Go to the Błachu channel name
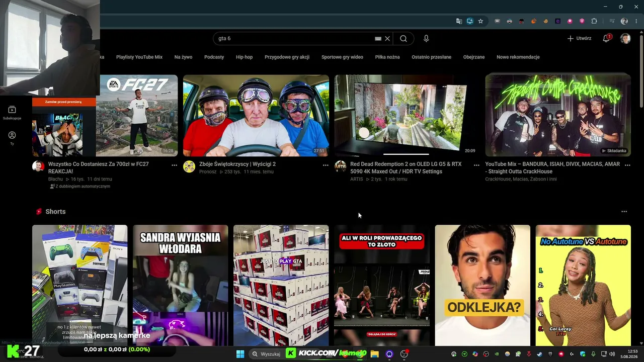This screenshot has width=644, height=362. (x=55, y=179)
